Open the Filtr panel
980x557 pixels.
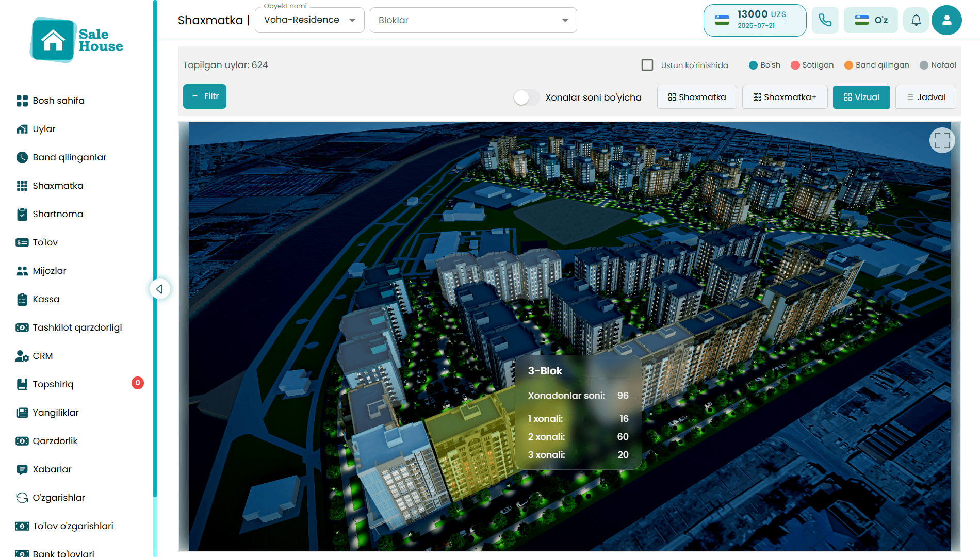[205, 96]
